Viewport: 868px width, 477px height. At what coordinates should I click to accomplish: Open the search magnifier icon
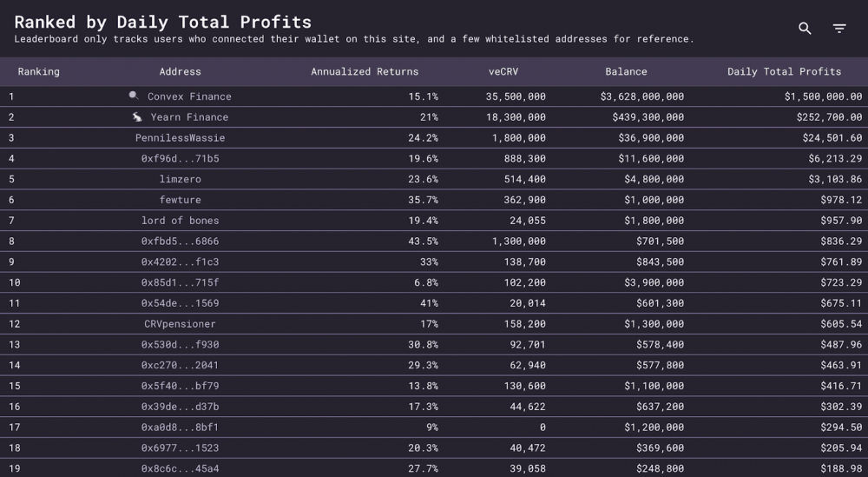click(x=805, y=29)
